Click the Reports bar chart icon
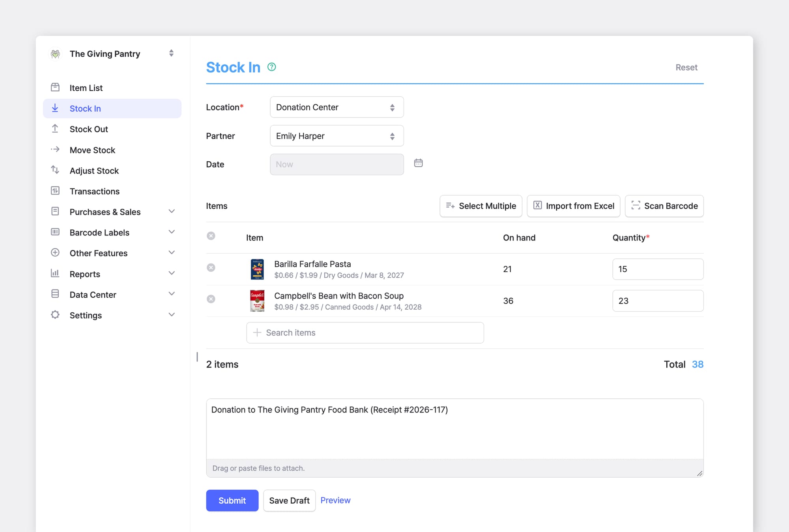 (x=55, y=273)
